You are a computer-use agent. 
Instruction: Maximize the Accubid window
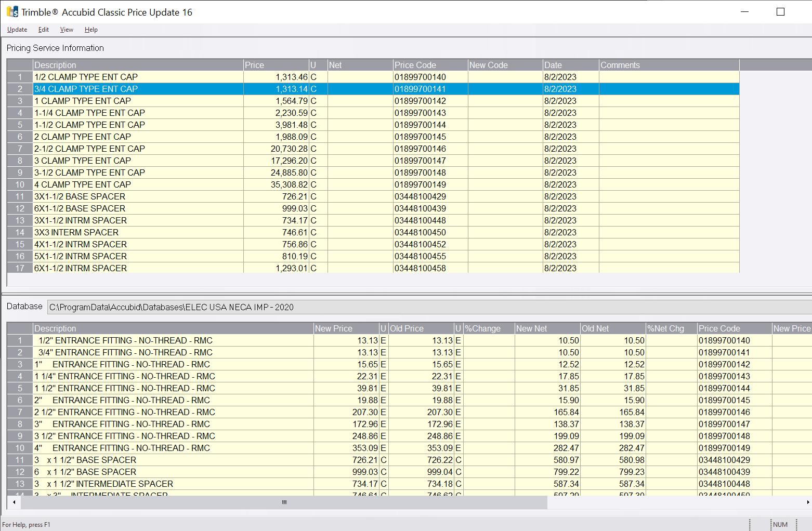tap(780, 12)
